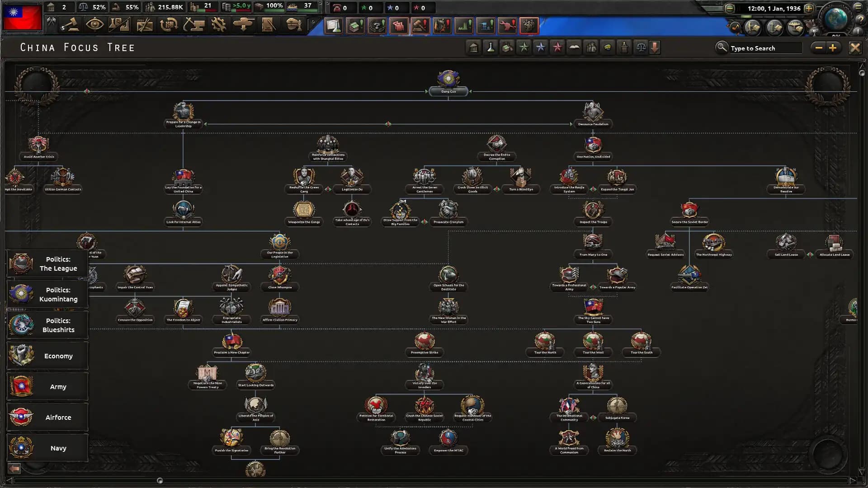Image resolution: width=868 pixels, height=488 pixels.
Task: Open the decisions hammer icon in top toolbar
Action: [72, 25]
